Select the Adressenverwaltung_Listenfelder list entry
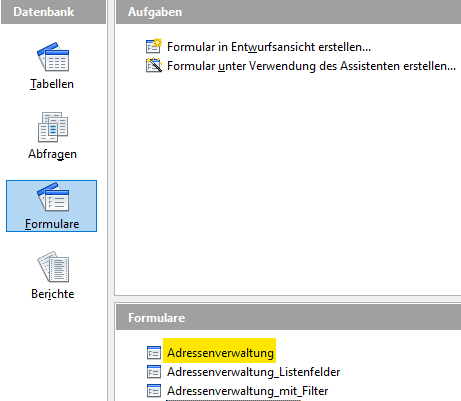Image resolution: width=461 pixels, height=401 pixels. (254, 372)
